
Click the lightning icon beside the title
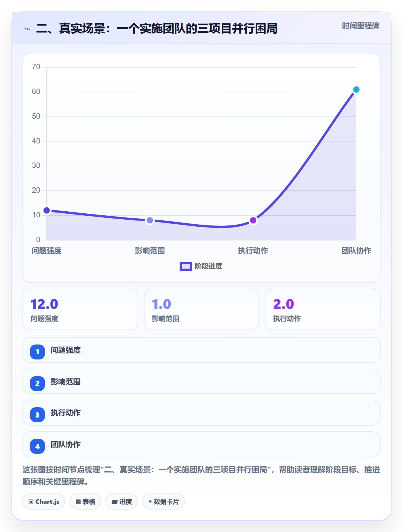click(x=27, y=29)
